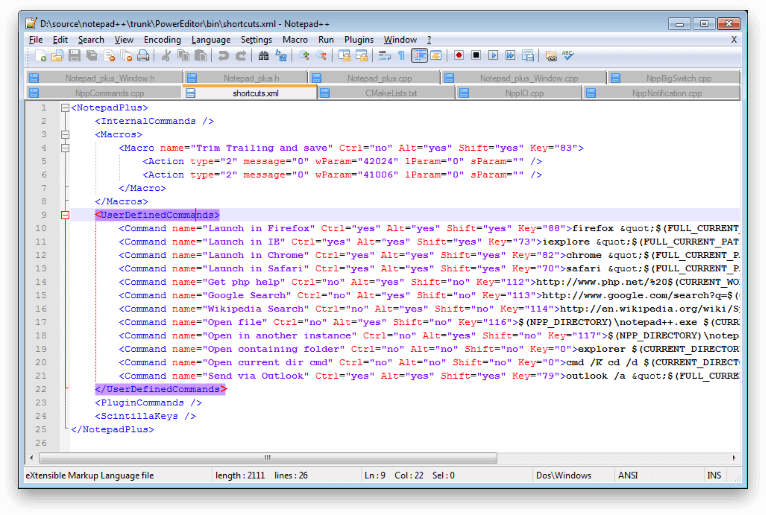This screenshot has height=515, width=766.
Task: Switch to NppIO.cpp tab
Action: pos(518,93)
